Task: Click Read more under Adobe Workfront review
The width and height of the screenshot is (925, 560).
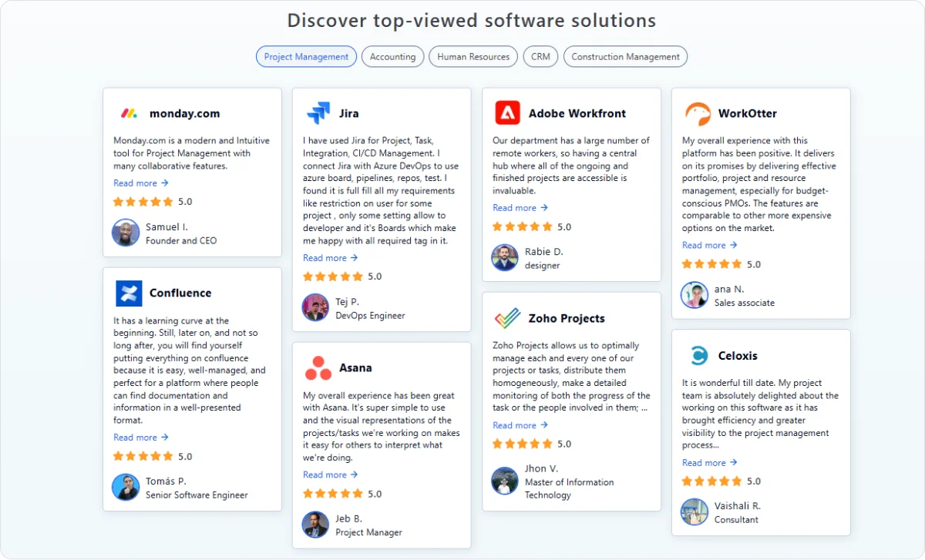Action: (520, 208)
